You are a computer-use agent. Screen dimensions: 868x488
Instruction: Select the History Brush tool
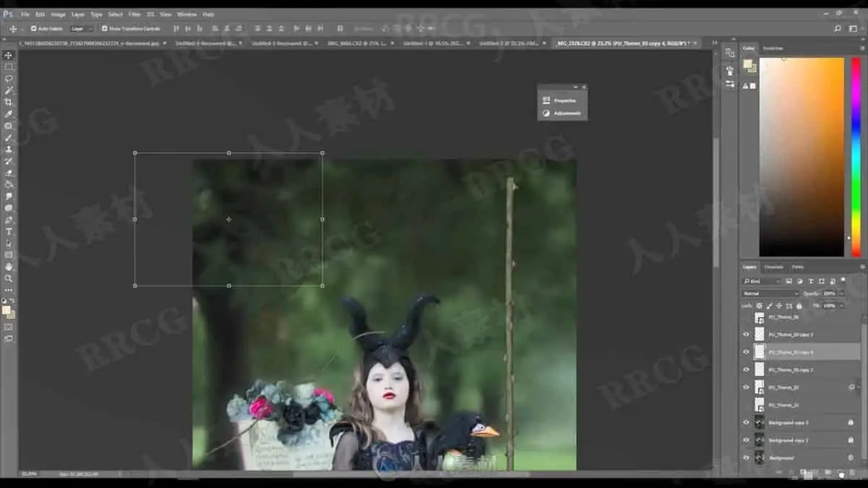coord(9,160)
